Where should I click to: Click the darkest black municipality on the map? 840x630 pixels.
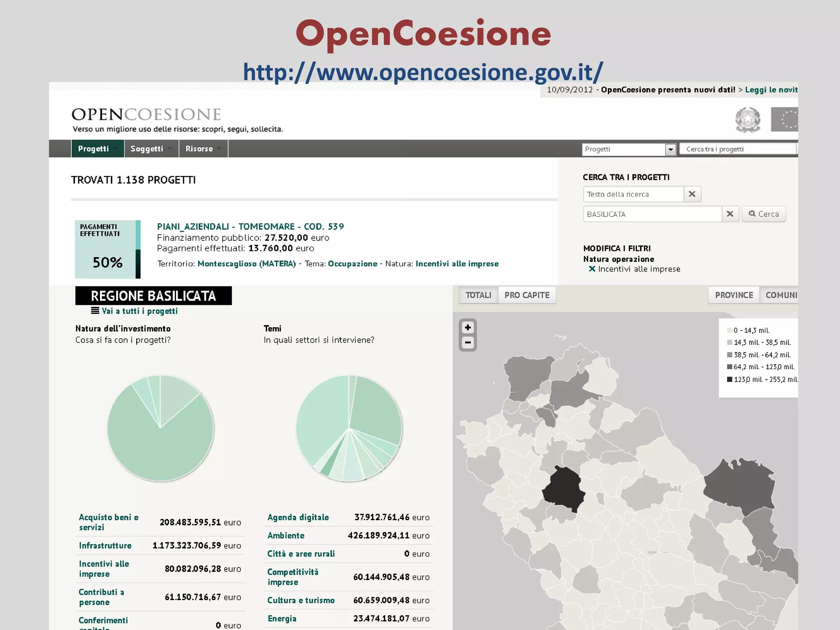(564, 489)
